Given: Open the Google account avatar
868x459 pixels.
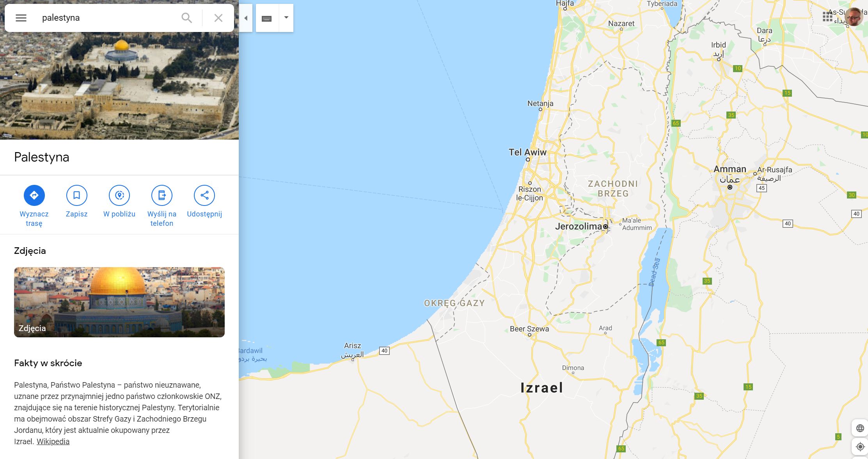Looking at the screenshot, I should tap(854, 17).
